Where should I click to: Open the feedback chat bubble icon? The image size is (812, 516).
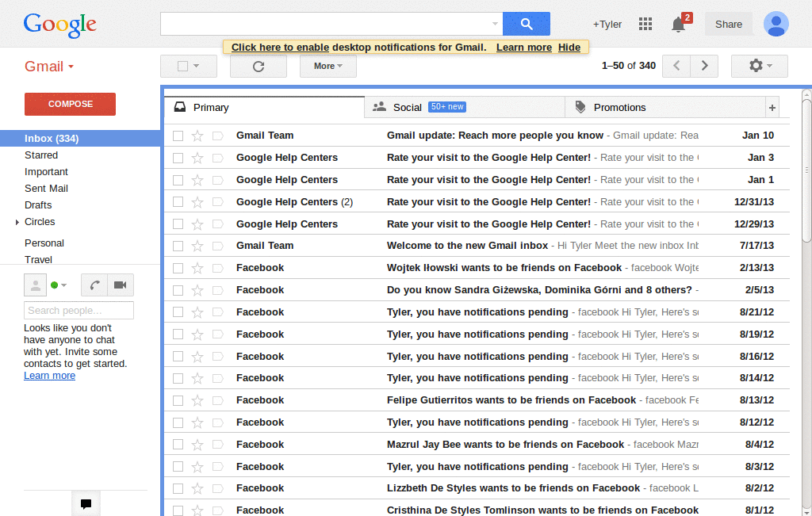pos(85,503)
